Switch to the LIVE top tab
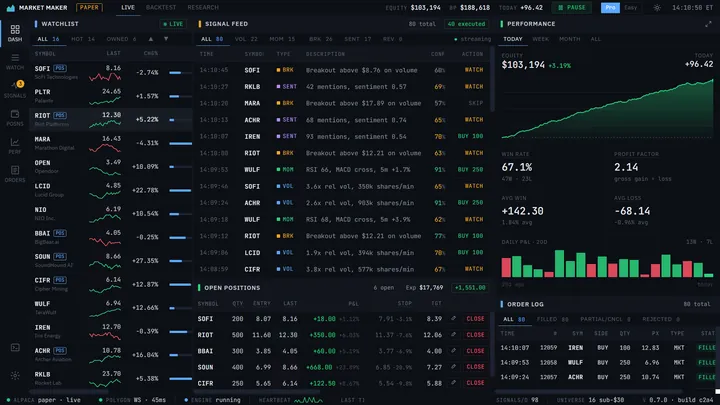 point(128,7)
